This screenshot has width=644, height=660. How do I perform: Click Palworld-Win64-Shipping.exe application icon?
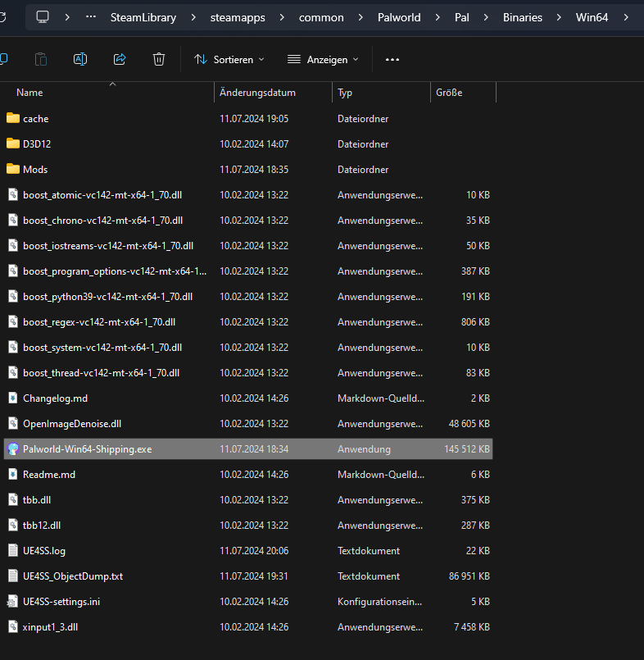(x=13, y=448)
